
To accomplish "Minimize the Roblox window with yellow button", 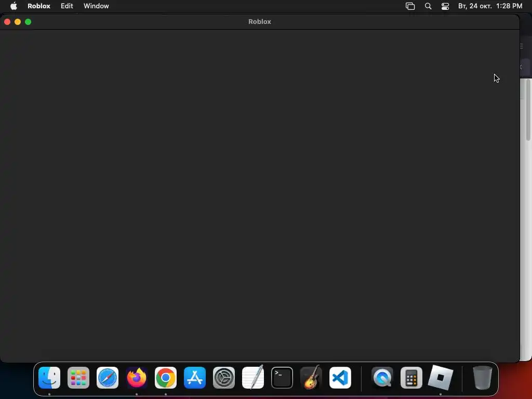I will coord(18,22).
